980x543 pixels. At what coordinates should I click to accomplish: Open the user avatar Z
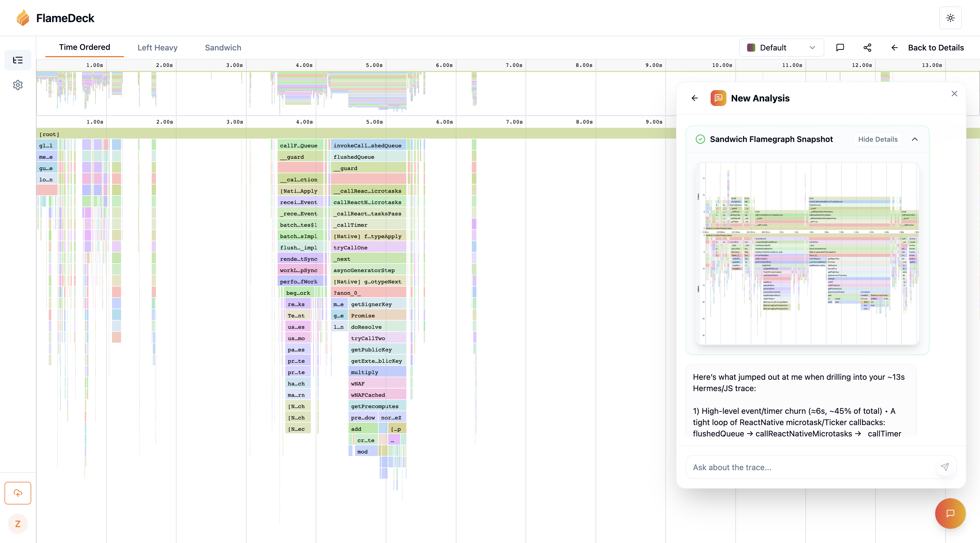click(18, 524)
